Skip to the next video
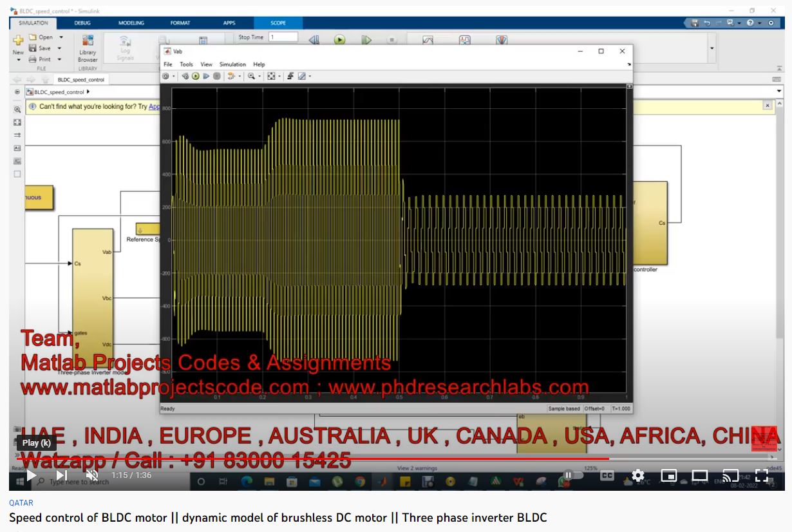Screen dimensions: 792x532 pos(62,476)
